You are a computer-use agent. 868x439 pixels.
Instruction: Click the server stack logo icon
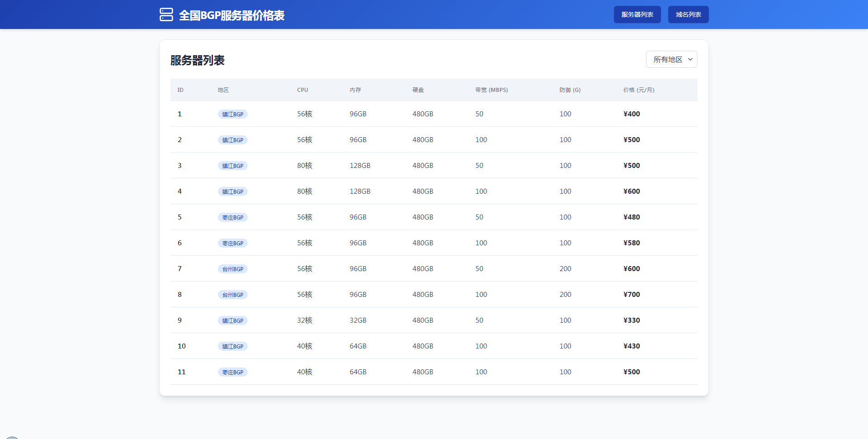pos(166,14)
